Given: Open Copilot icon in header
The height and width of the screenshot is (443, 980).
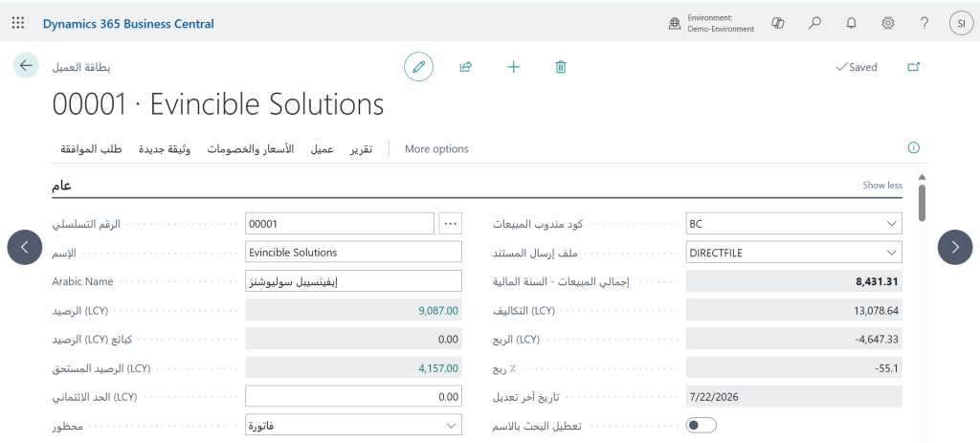Looking at the screenshot, I should [777, 24].
